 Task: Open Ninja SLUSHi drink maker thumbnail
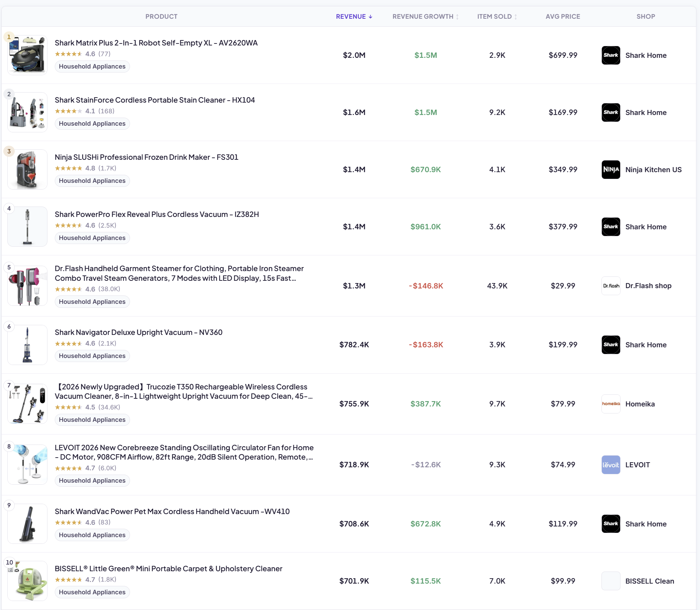pos(27,169)
